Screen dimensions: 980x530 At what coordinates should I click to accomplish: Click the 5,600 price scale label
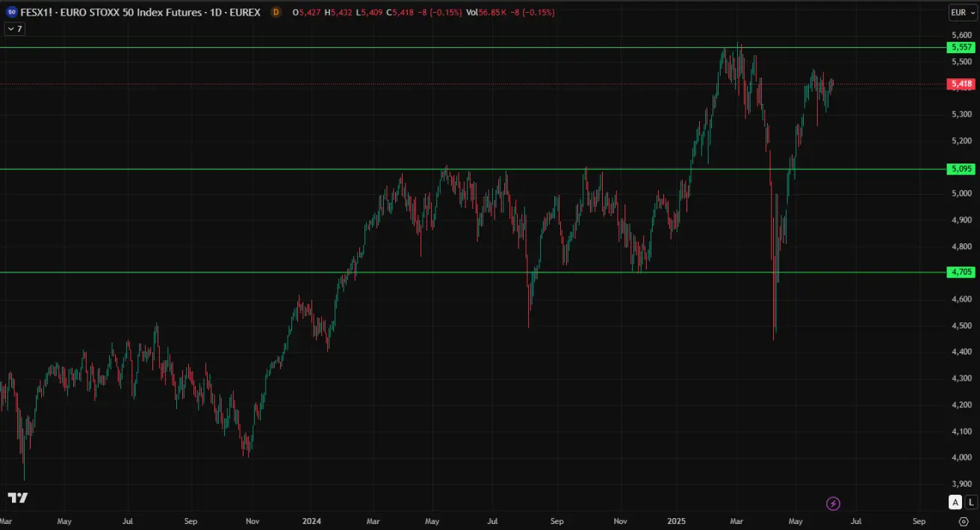tap(962, 35)
